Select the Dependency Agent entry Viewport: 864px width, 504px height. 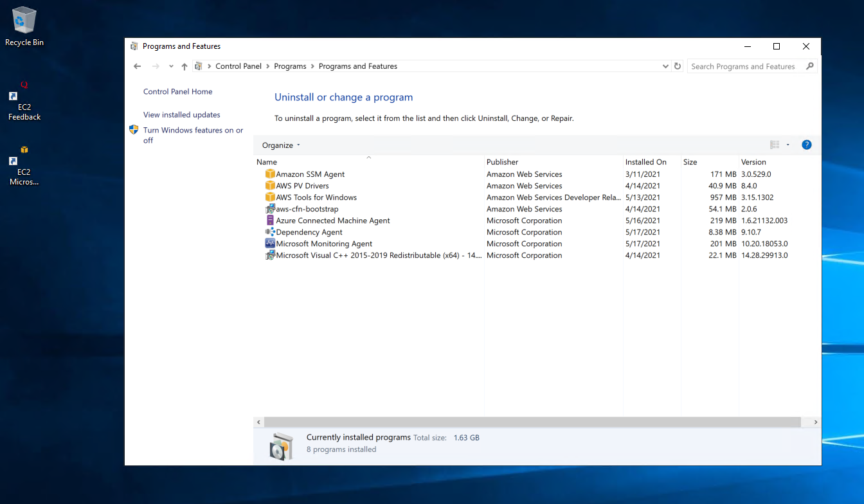[x=309, y=232]
